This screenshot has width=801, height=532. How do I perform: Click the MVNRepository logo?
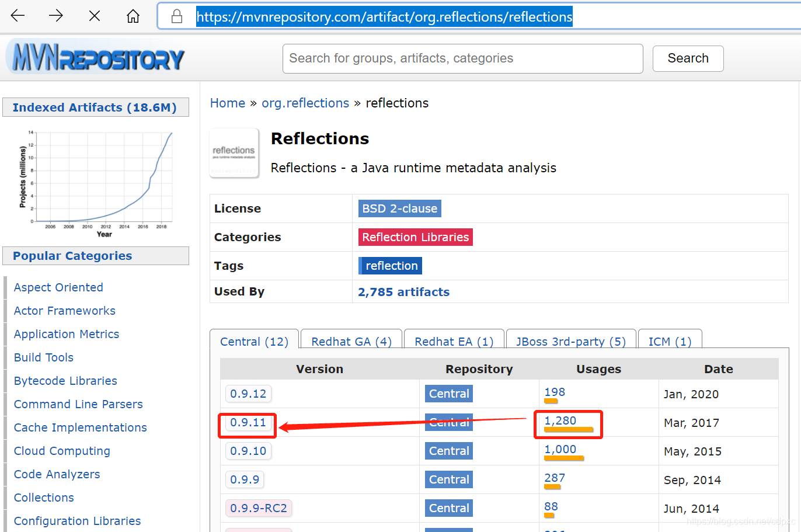click(97, 57)
